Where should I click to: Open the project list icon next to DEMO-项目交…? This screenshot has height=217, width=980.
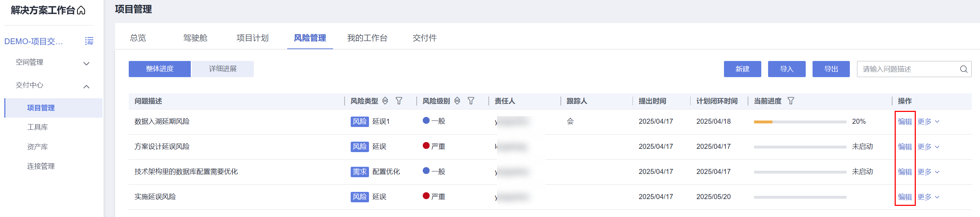click(x=89, y=41)
